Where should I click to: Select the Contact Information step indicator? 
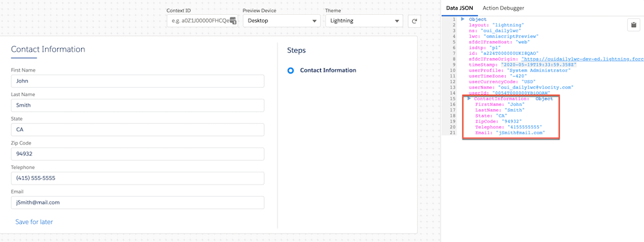pyautogui.click(x=291, y=70)
